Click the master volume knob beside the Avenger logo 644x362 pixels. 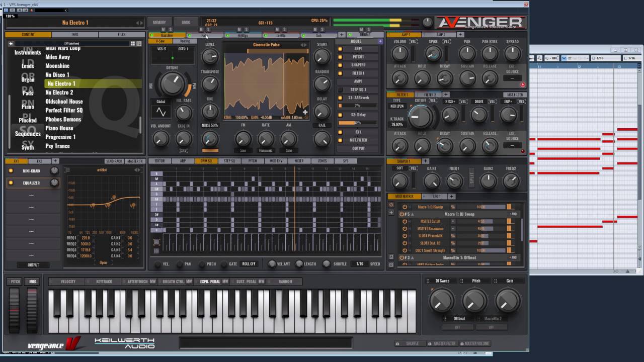pos(427,22)
